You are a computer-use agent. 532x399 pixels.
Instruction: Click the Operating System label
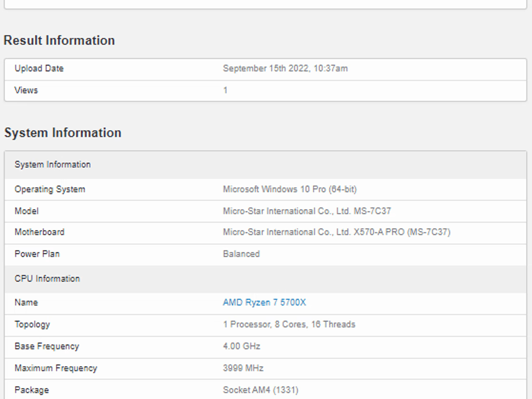point(50,189)
